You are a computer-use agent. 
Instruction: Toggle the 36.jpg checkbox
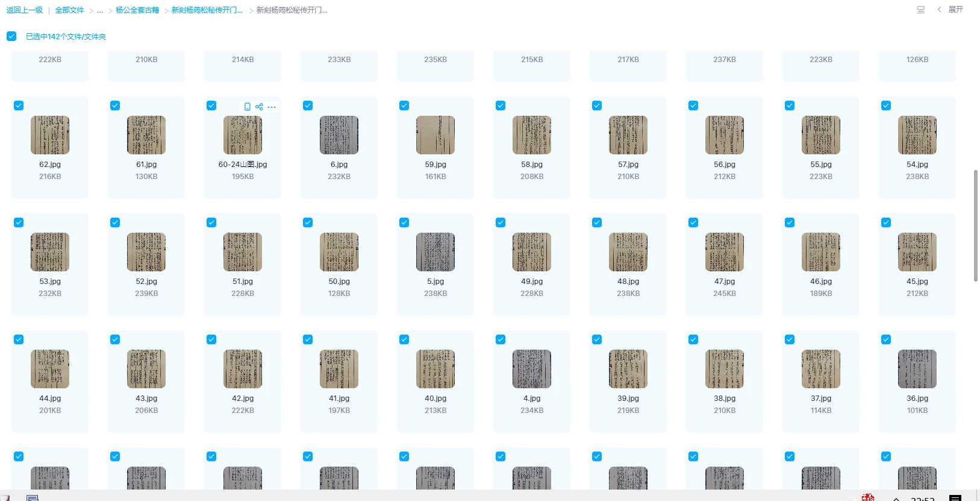[886, 339]
